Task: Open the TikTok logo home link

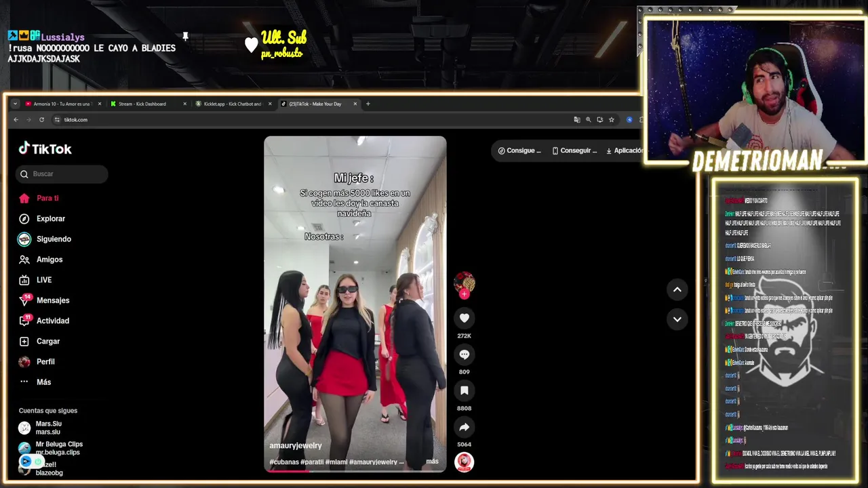Action: pos(45,148)
